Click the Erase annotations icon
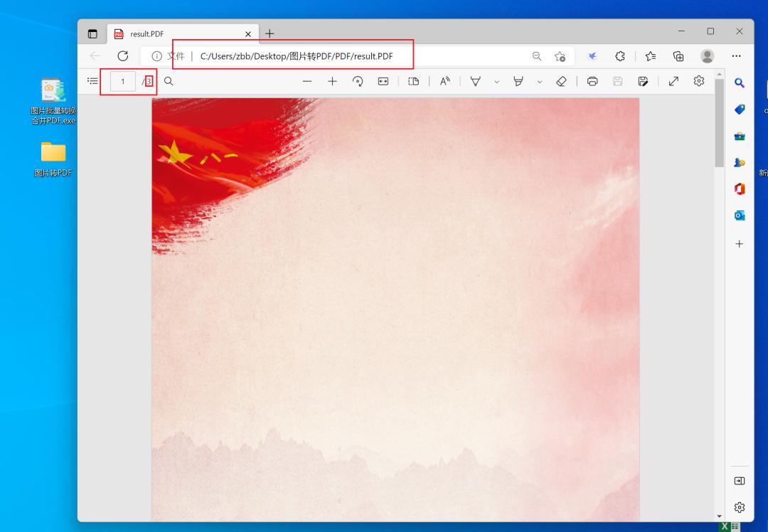 (x=561, y=81)
